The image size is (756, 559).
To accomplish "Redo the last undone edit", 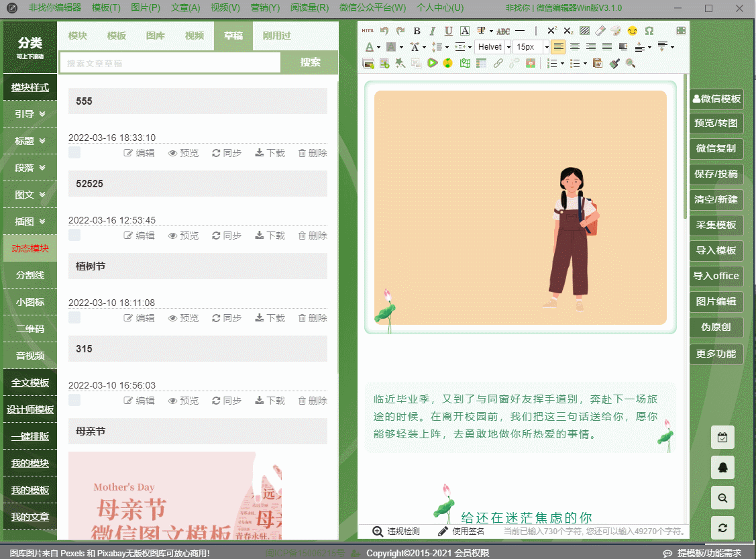I will (x=400, y=31).
